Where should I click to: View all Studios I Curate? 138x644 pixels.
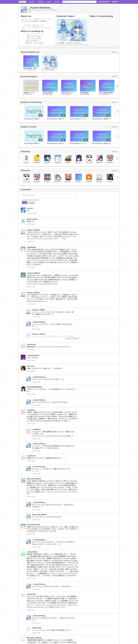(x=114, y=127)
